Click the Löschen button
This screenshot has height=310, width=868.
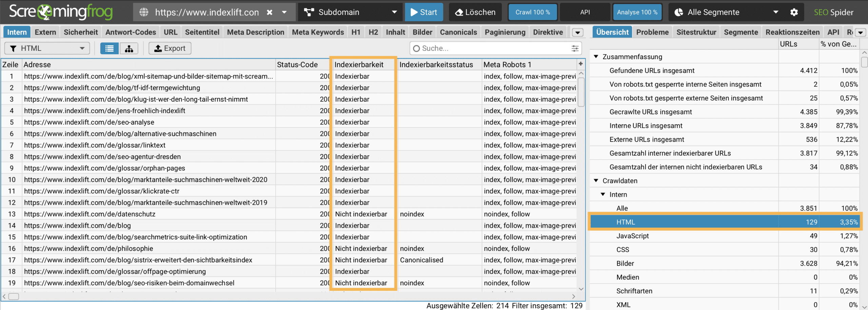tap(475, 12)
